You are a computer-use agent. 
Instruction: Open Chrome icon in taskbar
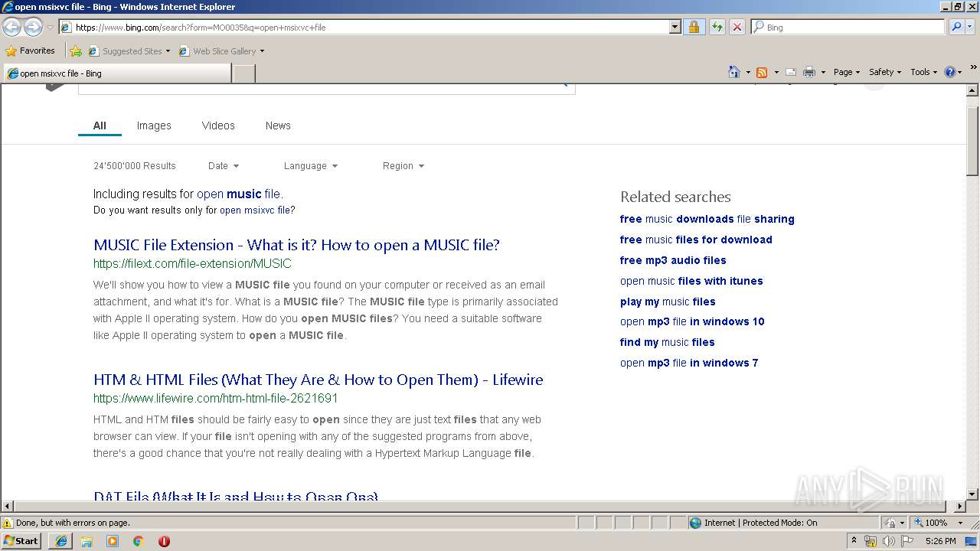pos(138,541)
